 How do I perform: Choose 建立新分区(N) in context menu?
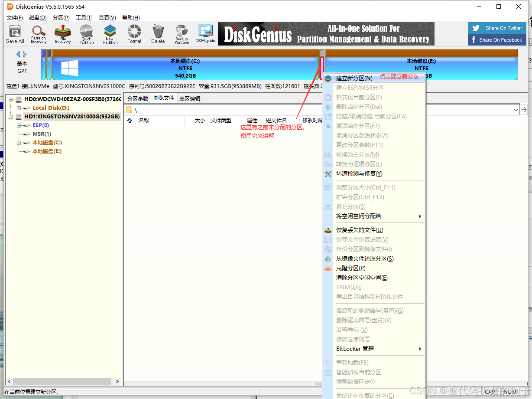pos(374,78)
